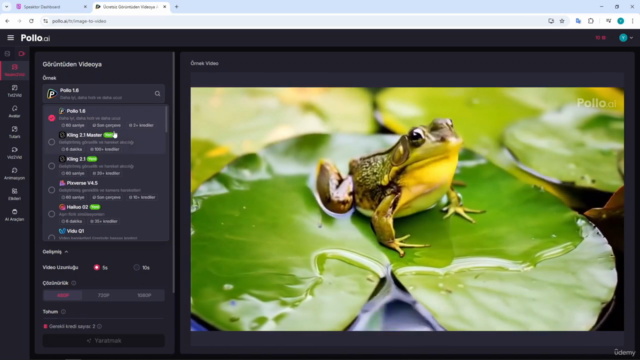
Task: Set video length to 5s
Action: (x=97, y=267)
